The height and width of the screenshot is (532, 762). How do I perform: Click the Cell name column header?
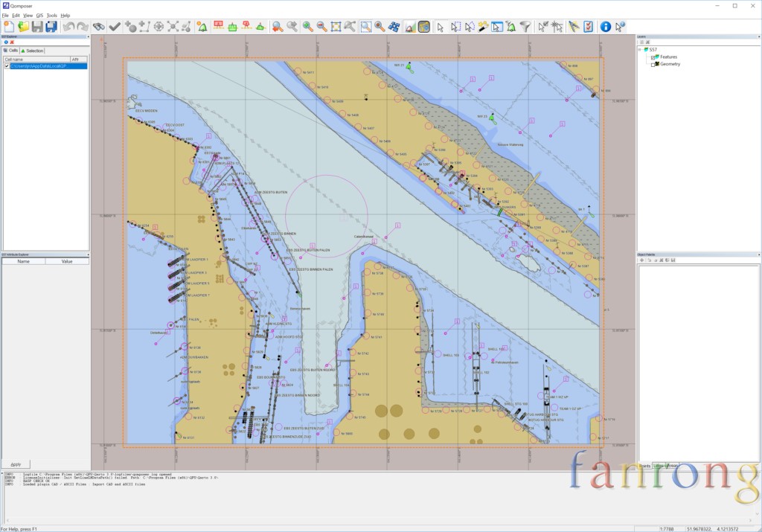point(37,60)
